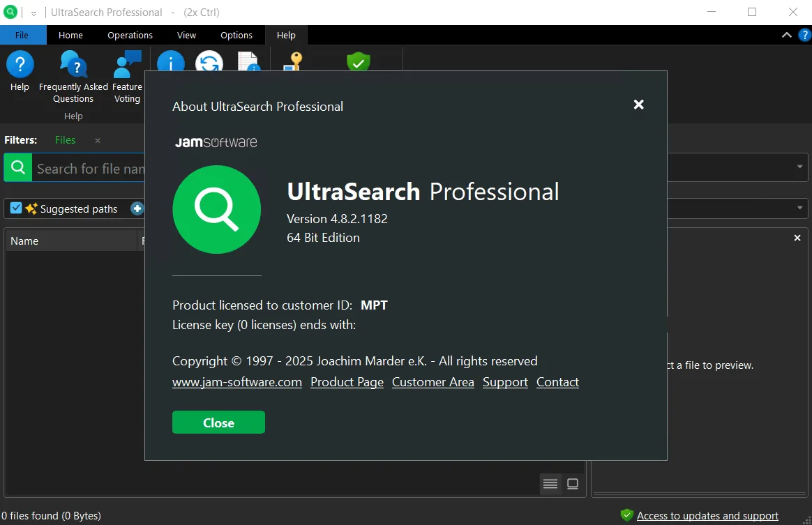Expand the search box history dropdown
This screenshot has width=812, height=525.
(x=799, y=167)
